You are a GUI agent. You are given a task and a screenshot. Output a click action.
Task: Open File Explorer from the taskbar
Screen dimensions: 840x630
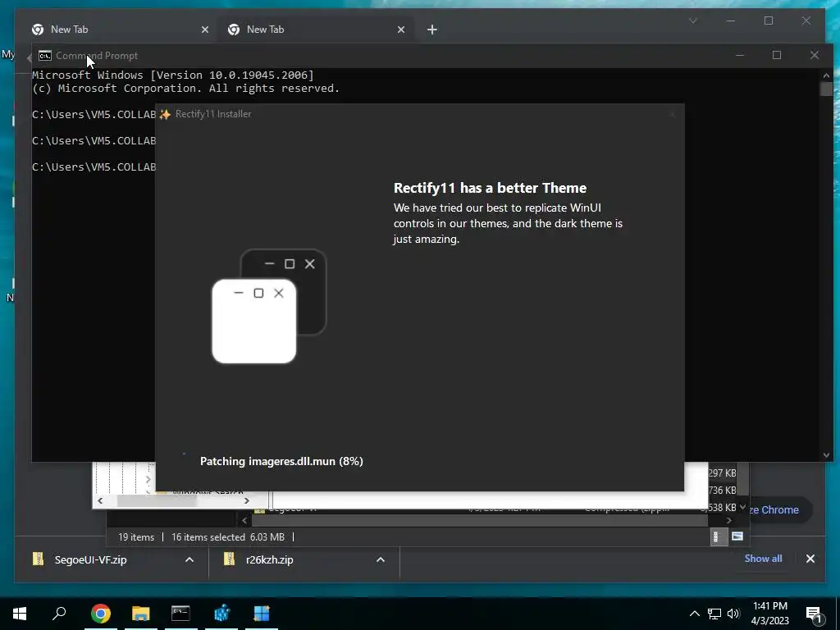[x=141, y=614]
